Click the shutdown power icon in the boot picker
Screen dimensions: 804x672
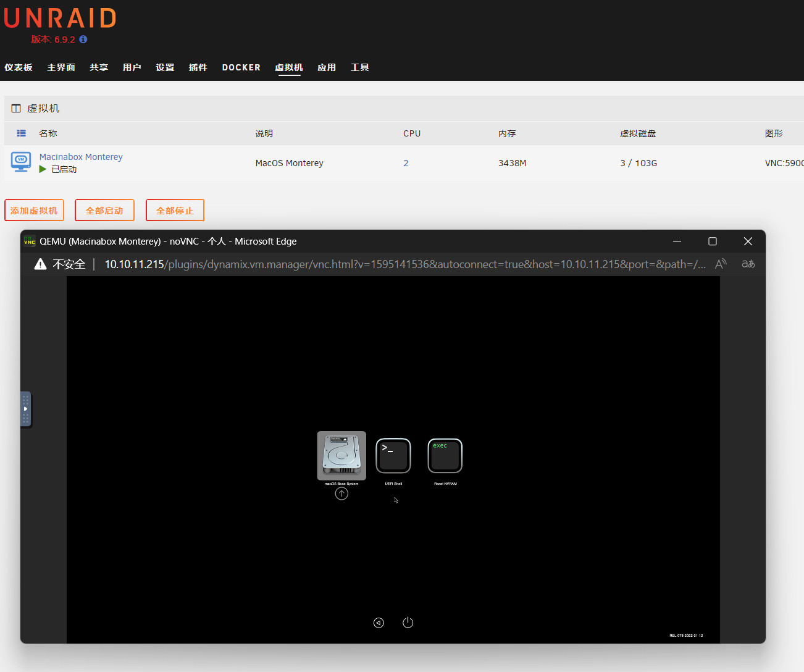(x=408, y=623)
